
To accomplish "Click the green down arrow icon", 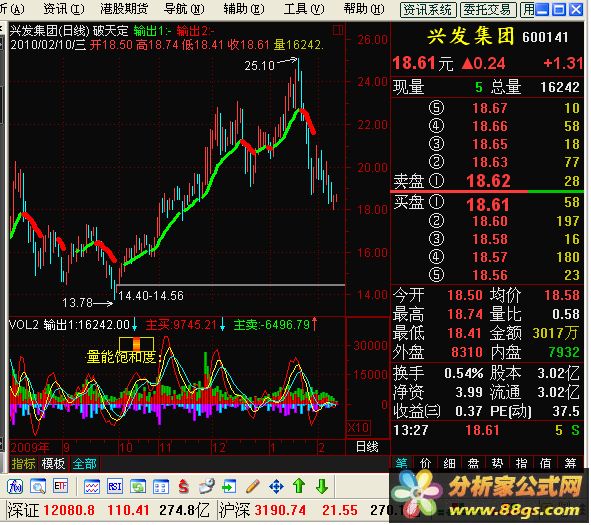I will pyautogui.click(x=322, y=486).
